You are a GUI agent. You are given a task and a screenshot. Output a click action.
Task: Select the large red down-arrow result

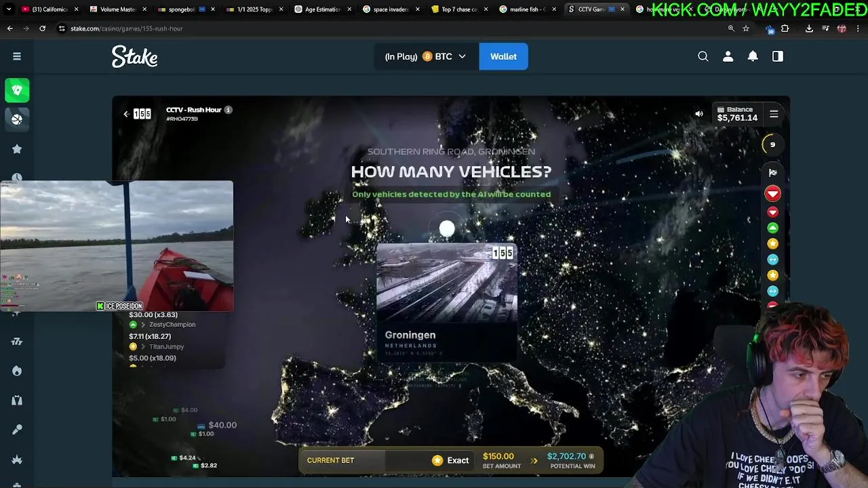click(772, 194)
